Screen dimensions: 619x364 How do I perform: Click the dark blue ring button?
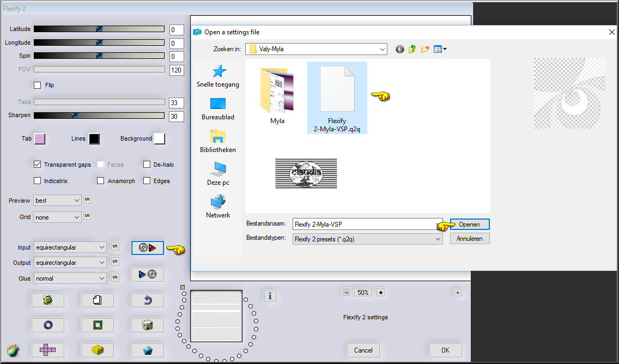pyautogui.click(x=48, y=325)
